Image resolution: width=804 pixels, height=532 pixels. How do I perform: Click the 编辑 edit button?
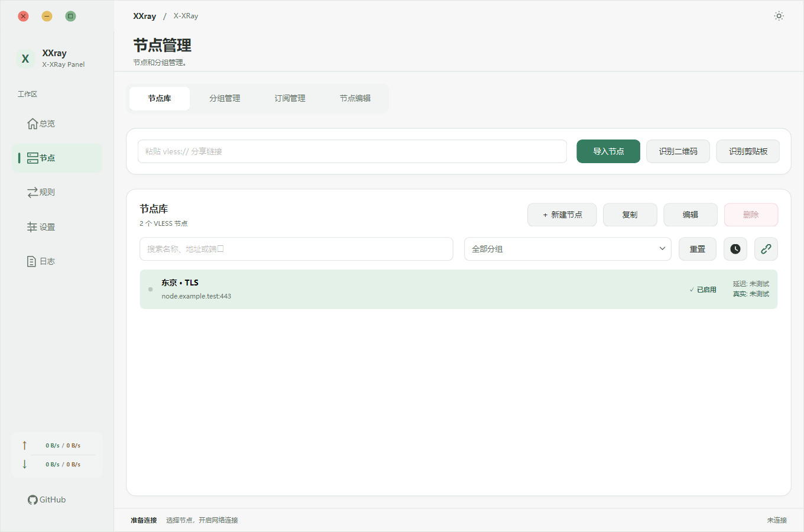(690, 215)
